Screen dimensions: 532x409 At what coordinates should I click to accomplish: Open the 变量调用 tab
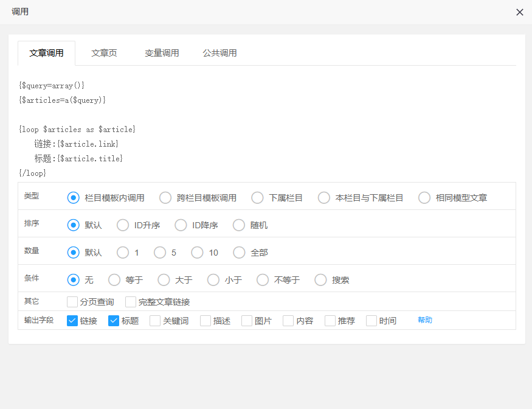pyautogui.click(x=162, y=53)
